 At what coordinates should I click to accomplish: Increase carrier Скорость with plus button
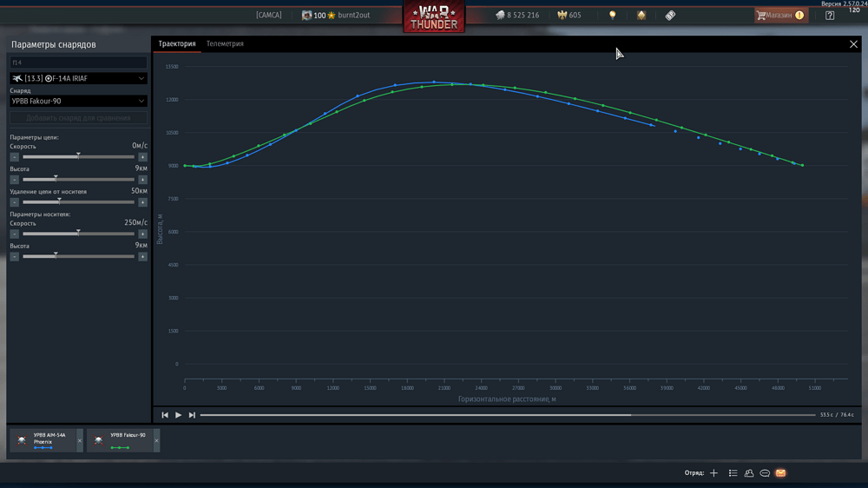click(143, 234)
